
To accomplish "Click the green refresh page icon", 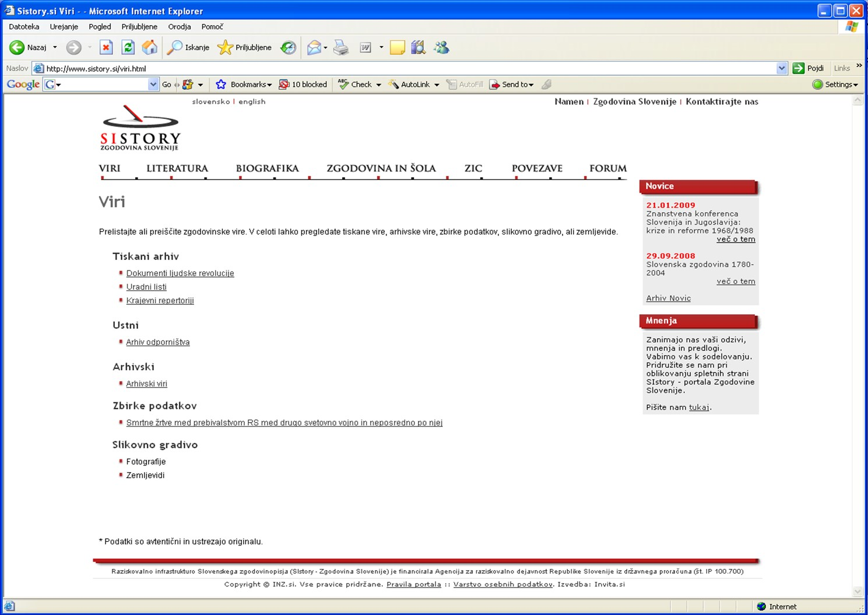I will [x=128, y=48].
